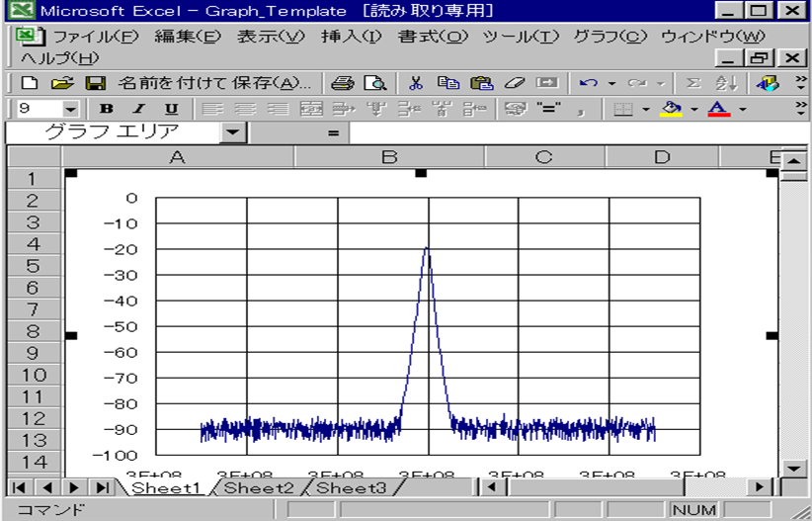Click the Center alignment icon
This screenshot has height=521, width=812.
coord(245,109)
